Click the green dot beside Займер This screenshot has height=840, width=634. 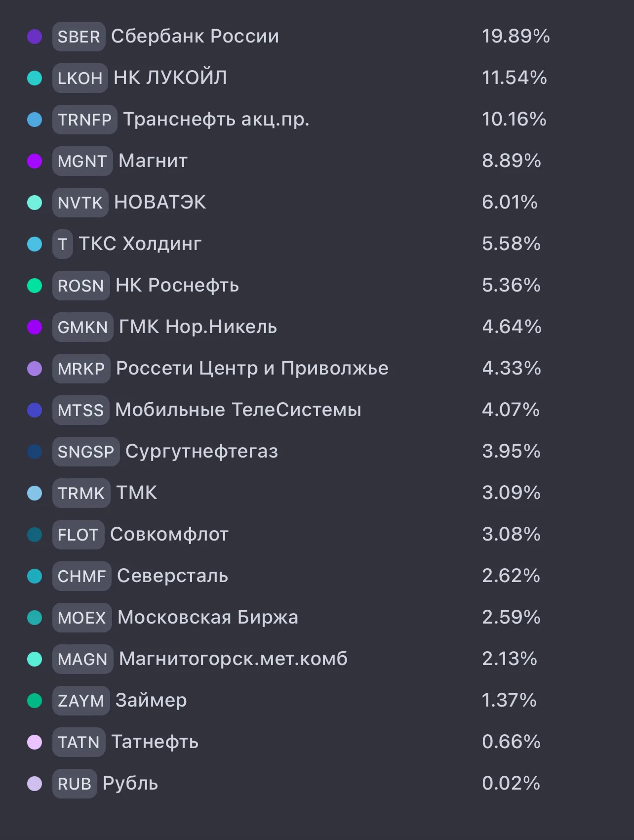[x=35, y=701]
